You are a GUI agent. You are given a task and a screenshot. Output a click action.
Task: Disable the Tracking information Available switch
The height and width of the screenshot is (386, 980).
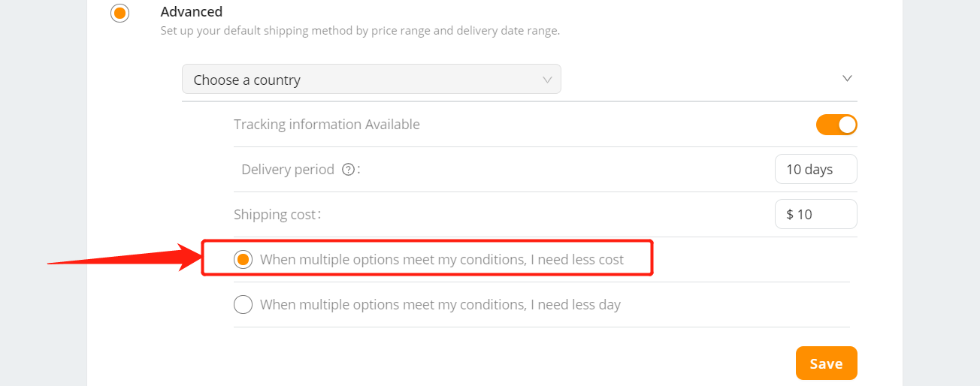(836, 125)
